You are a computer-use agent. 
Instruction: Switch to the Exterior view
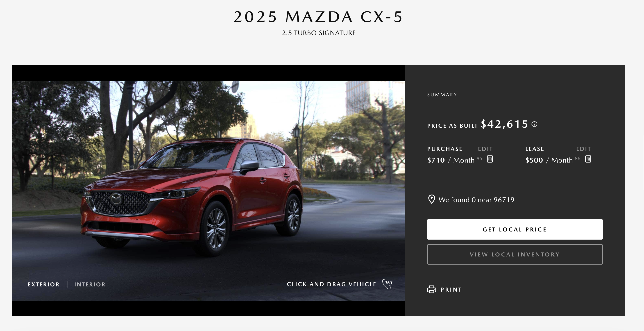44,284
